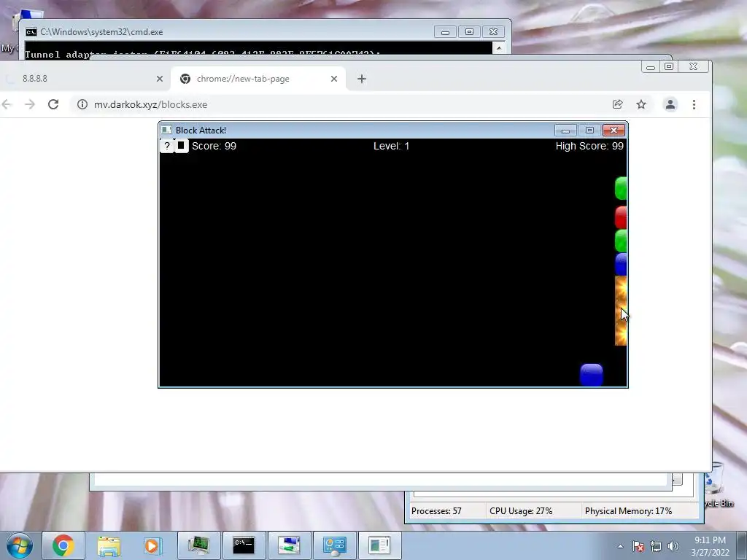Minimize the Block Attack window

point(565,131)
